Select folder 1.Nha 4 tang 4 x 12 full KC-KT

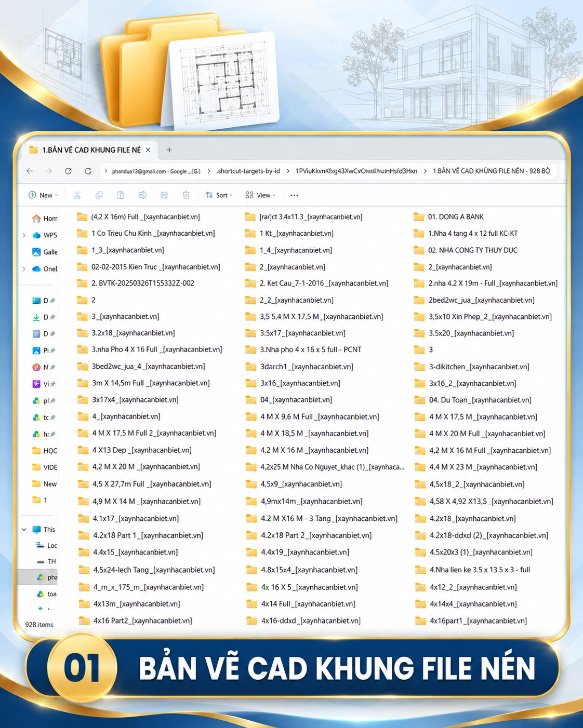[466, 234]
